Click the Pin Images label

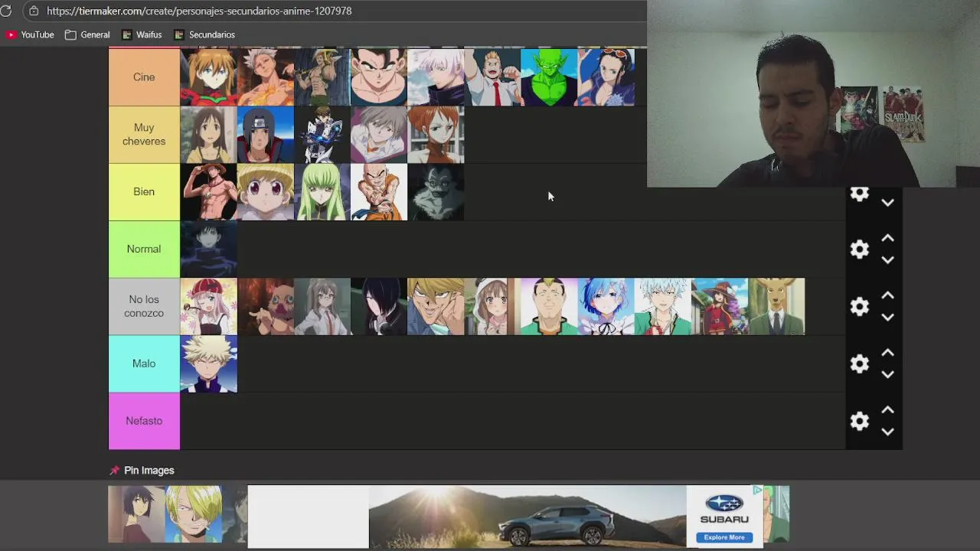click(149, 471)
